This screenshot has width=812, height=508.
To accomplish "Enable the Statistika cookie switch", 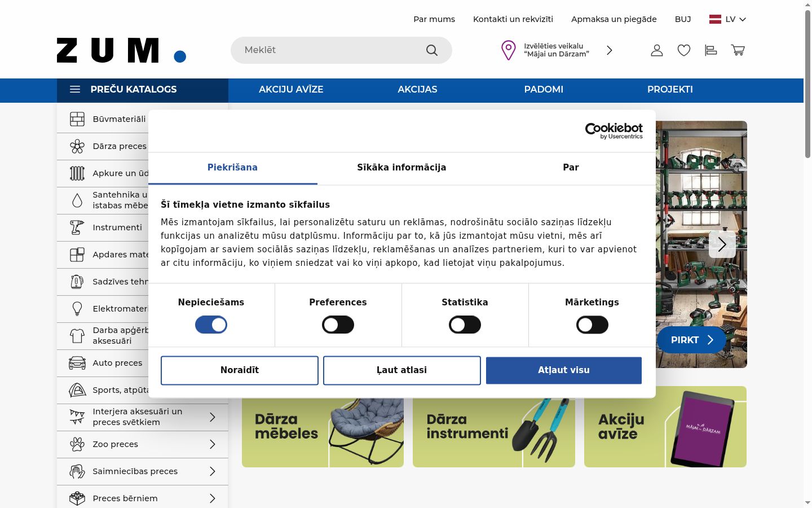I will (465, 325).
